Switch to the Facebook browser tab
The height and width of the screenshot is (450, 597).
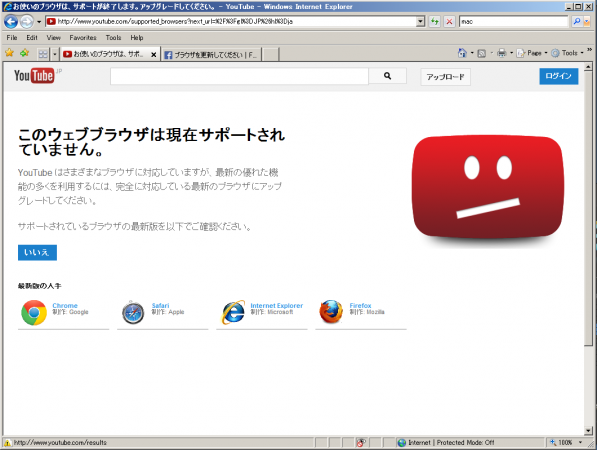coord(211,55)
